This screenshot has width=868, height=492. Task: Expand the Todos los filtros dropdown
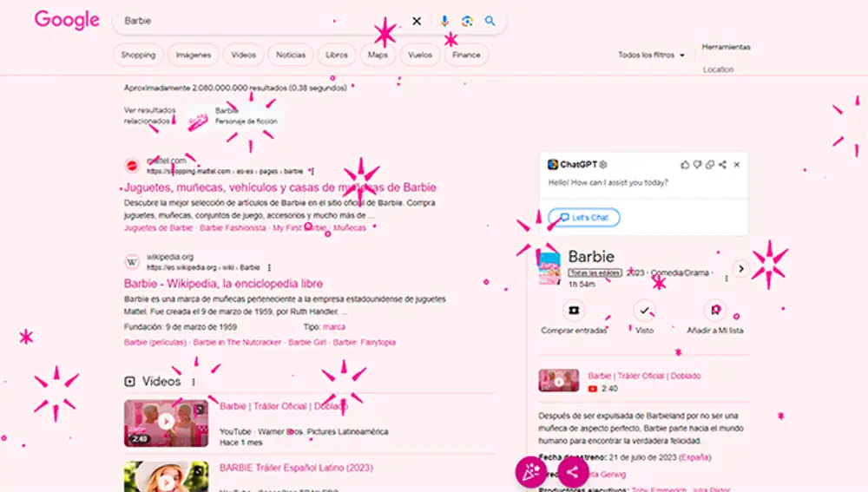[652, 55]
